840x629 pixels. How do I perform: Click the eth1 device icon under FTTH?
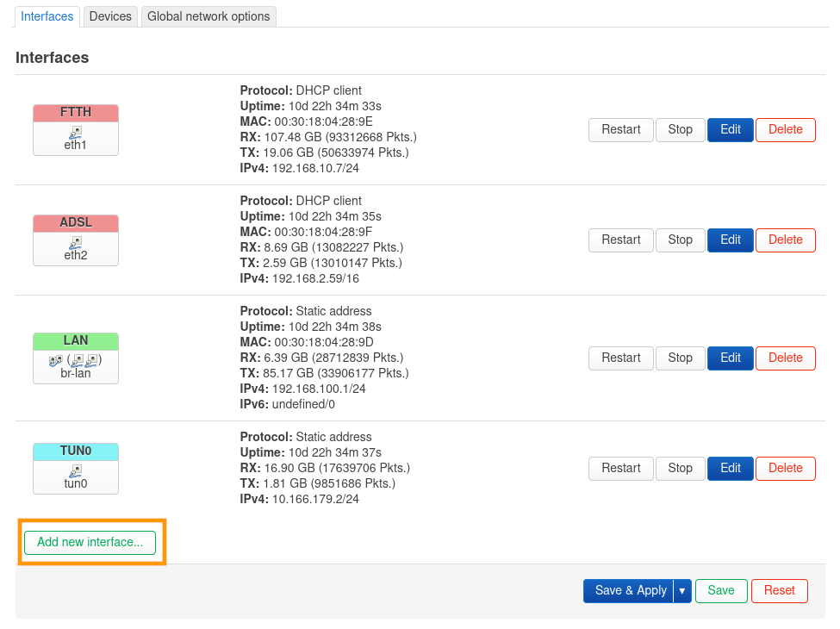[76, 132]
